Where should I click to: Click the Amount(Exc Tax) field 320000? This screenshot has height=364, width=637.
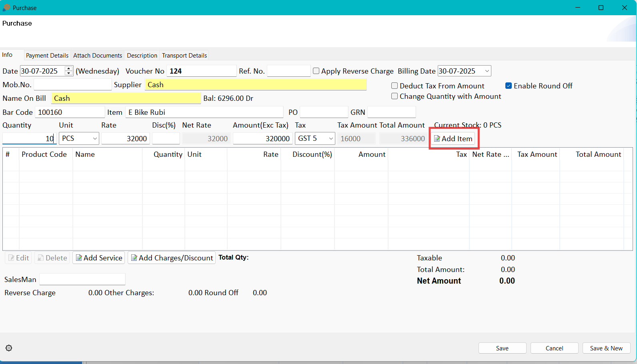[x=263, y=138]
